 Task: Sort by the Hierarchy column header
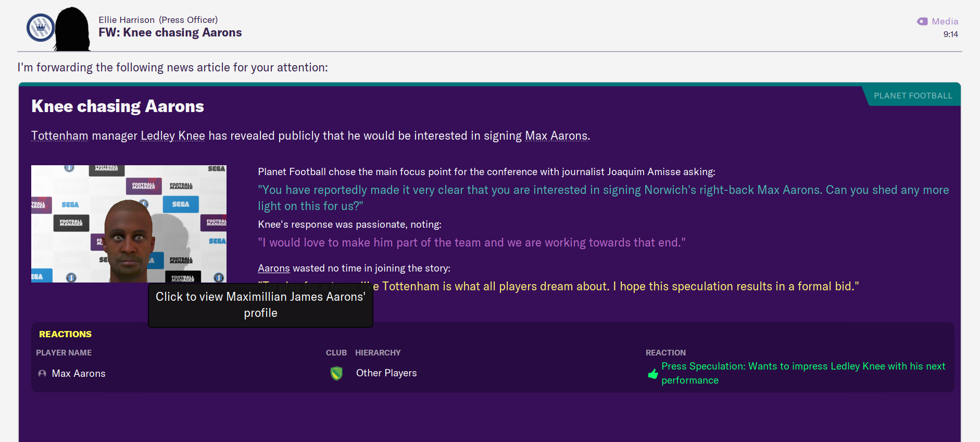(378, 353)
